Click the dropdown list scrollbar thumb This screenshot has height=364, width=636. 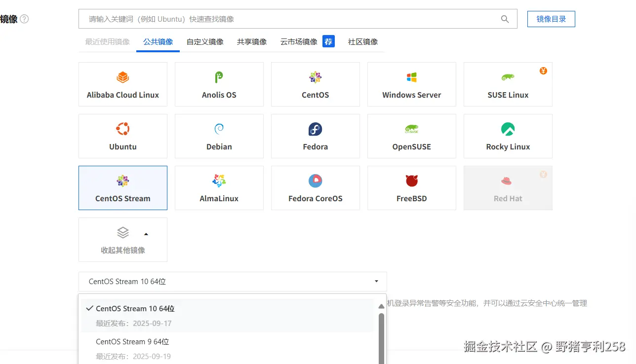pos(381,338)
